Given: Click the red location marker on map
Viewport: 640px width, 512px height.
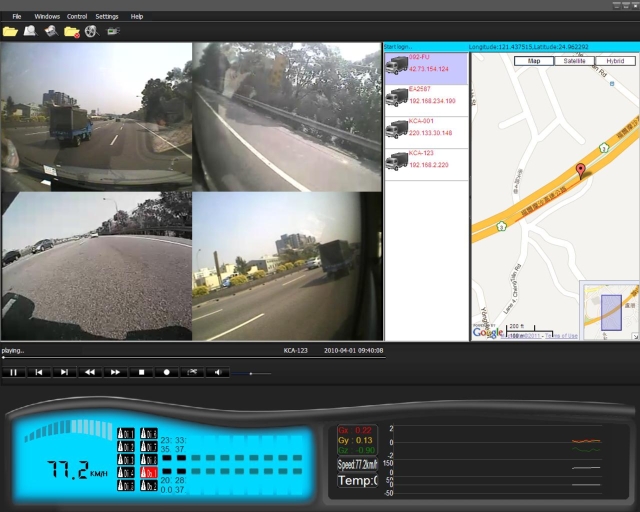Looking at the screenshot, I should (580, 170).
